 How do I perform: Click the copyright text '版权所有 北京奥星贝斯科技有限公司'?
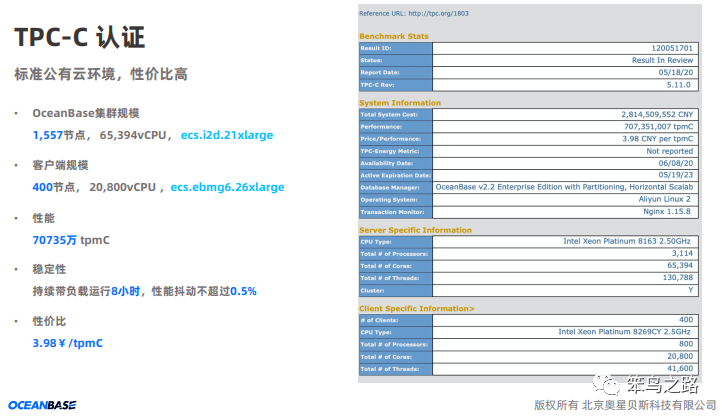(x=625, y=405)
